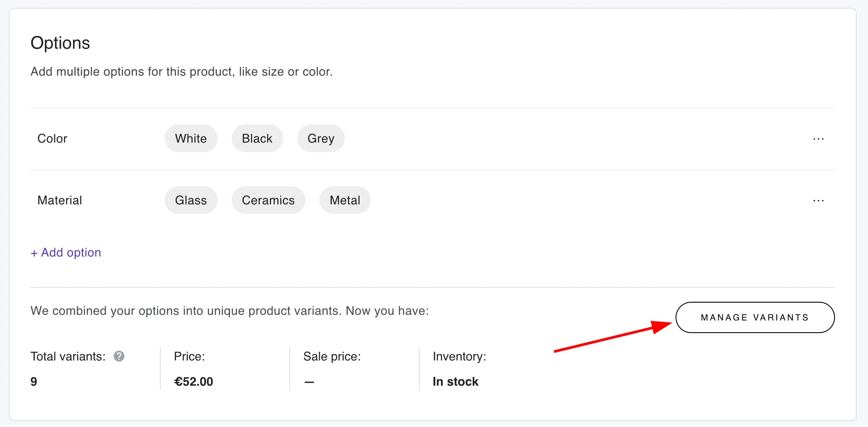Select the Ceramics material chip
The height and width of the screenshot is (427, 868).
(x=268, y=200)
